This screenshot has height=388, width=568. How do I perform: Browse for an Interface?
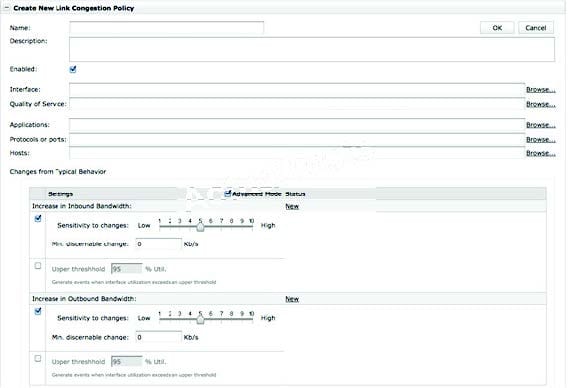point(540,89)
